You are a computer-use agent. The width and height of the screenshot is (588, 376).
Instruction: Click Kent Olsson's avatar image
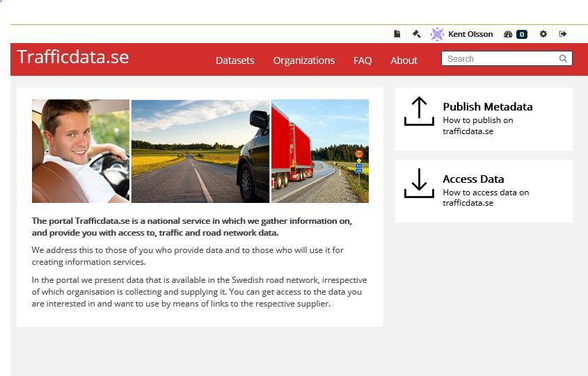coord(437,34)
